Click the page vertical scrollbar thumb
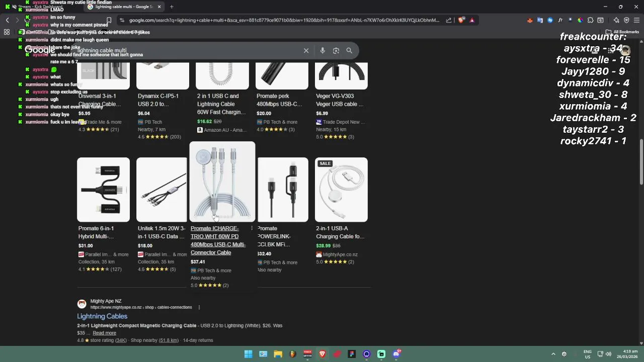This screenshot has height=362, width=644. 641,161
